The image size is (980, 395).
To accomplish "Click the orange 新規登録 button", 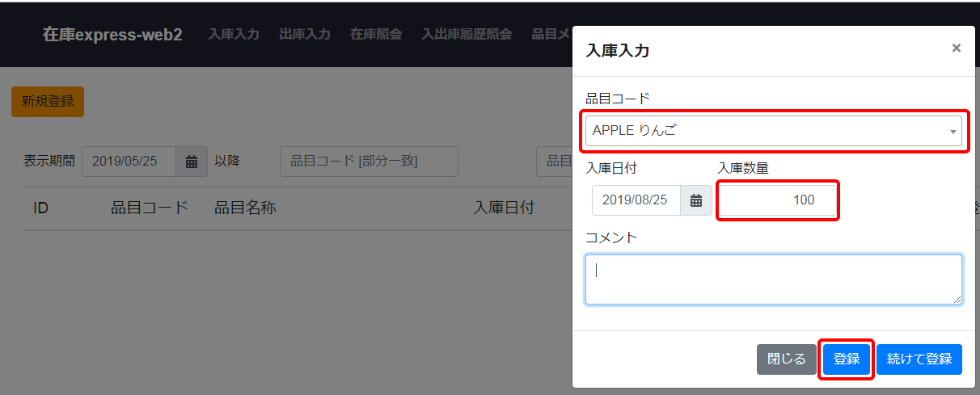I will click(48, 102).
